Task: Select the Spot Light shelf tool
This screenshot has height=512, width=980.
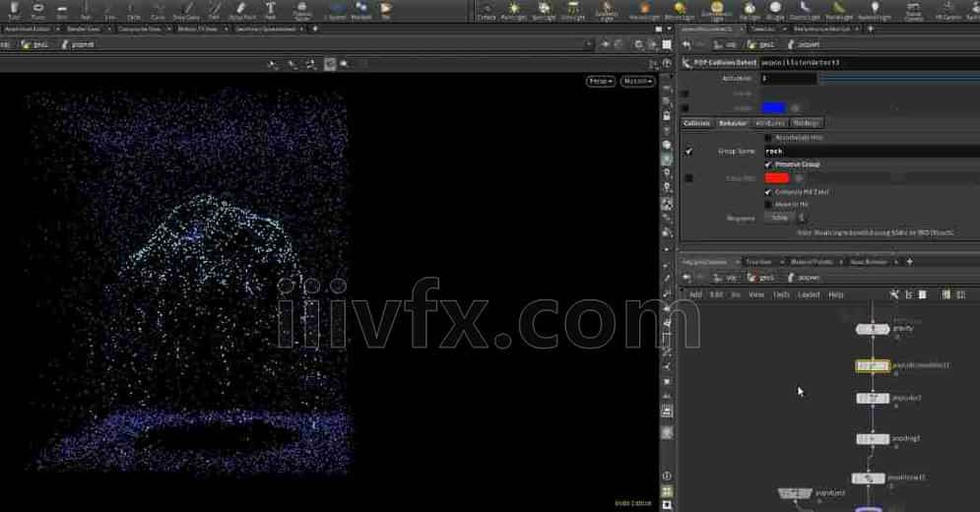Action: click(x=543, y=10)
